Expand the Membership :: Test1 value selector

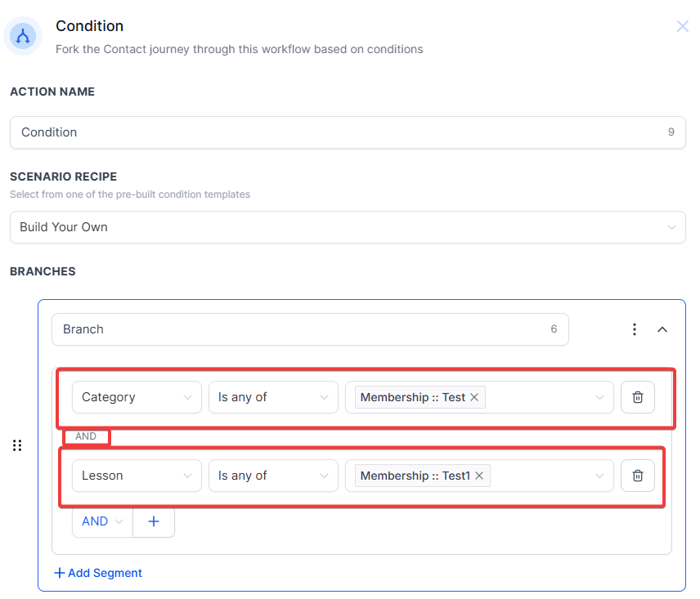click(x=600, y=476)
